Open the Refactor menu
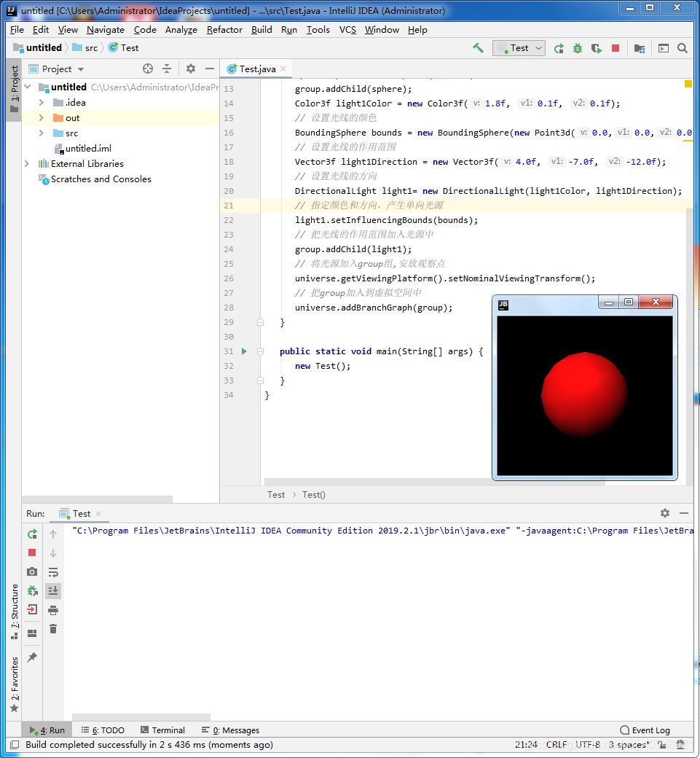The image size is (700, 758). coord(224,29)
